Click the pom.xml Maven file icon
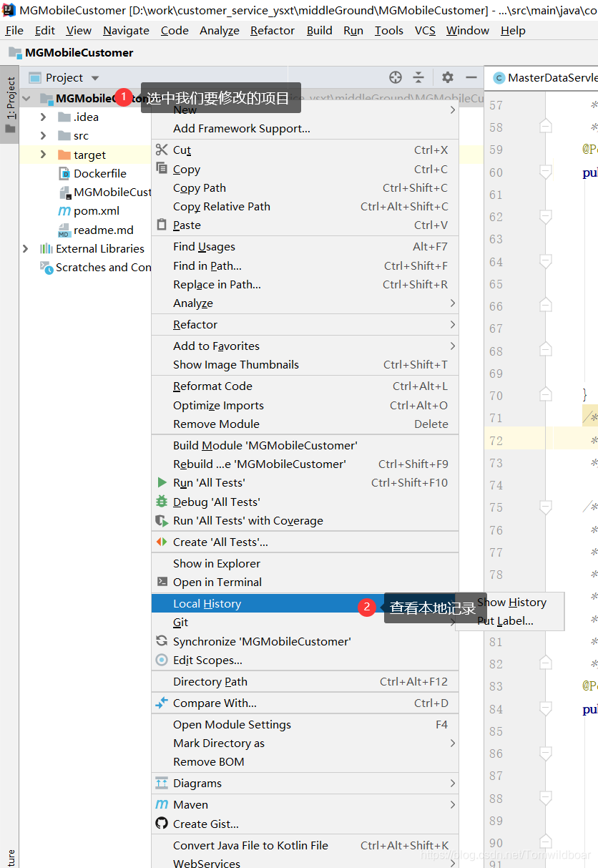 64,210
